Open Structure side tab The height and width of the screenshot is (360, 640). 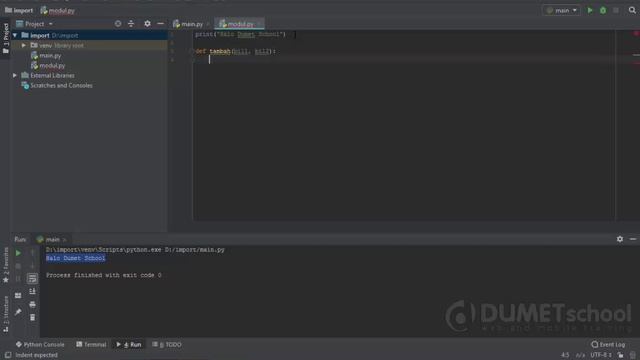5,314
